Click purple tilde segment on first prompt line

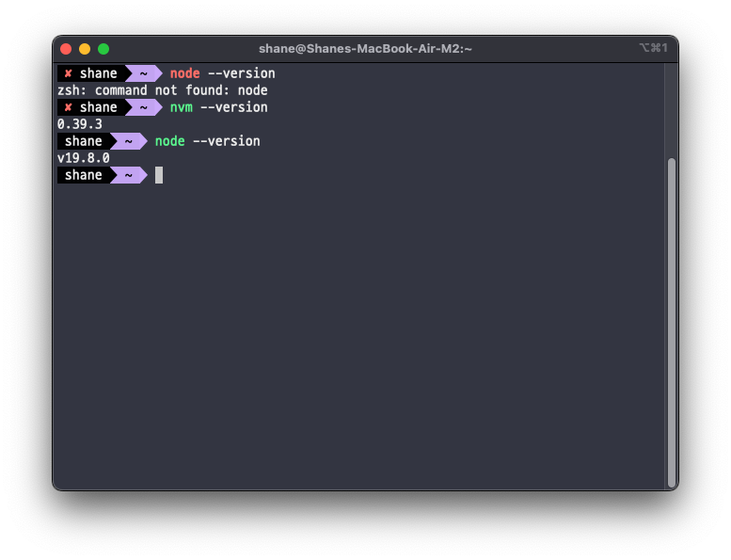click(x=144, y=73)
